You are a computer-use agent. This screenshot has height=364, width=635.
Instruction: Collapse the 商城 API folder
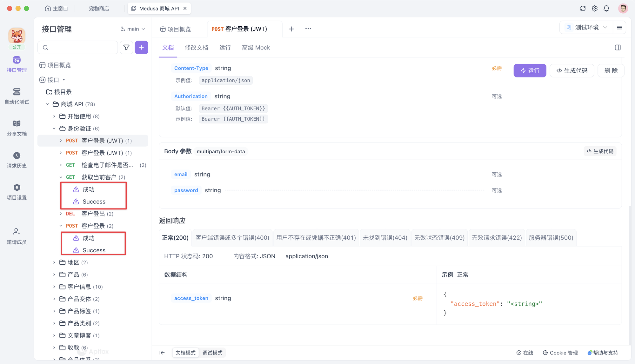[x=47, y=104]
